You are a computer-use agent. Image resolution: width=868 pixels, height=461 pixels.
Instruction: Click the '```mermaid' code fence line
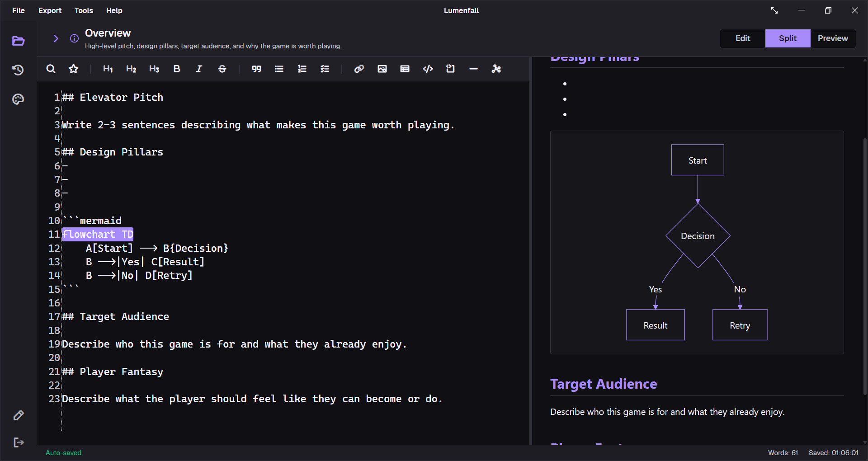point(92,221)
